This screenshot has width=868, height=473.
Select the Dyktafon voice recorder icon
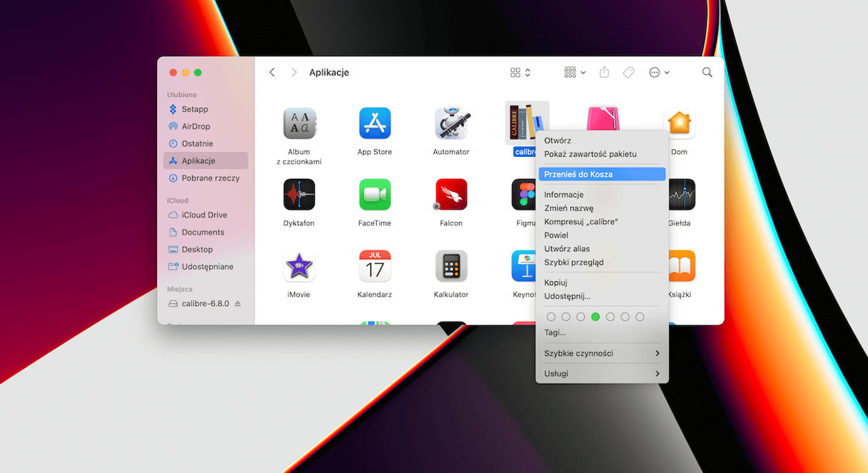pyautogui.click(x=299, y=195)
